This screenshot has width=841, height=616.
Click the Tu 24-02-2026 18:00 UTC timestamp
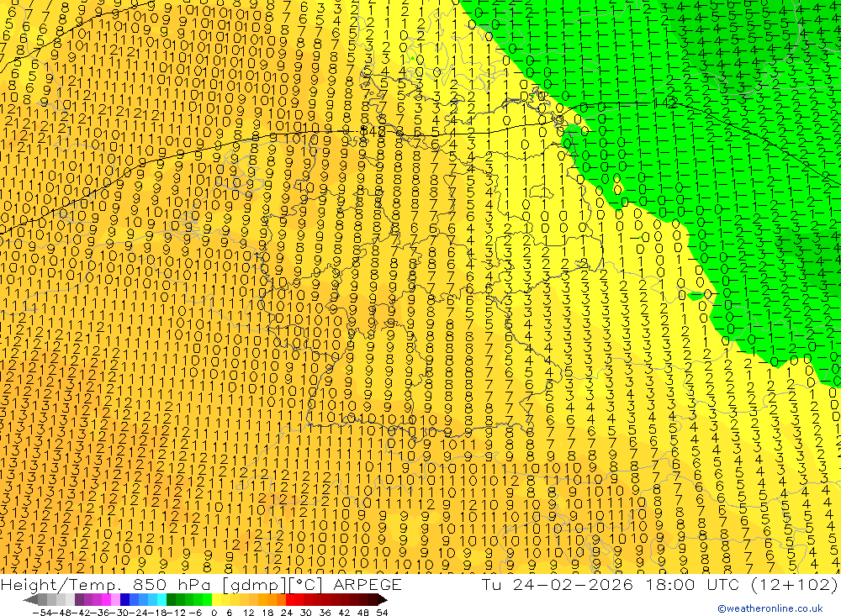611,584
